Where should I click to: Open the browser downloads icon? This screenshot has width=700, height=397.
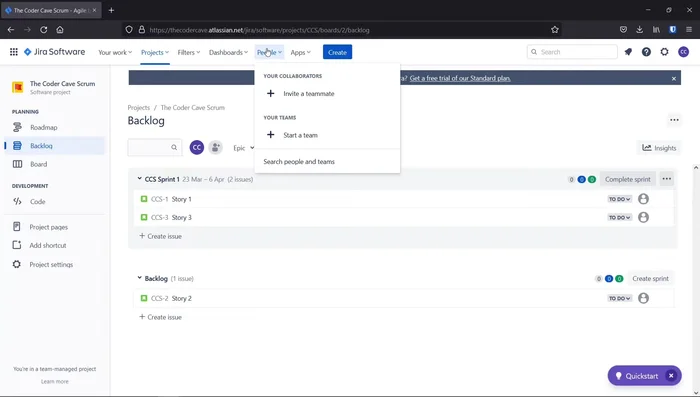(x=639, y=30)
